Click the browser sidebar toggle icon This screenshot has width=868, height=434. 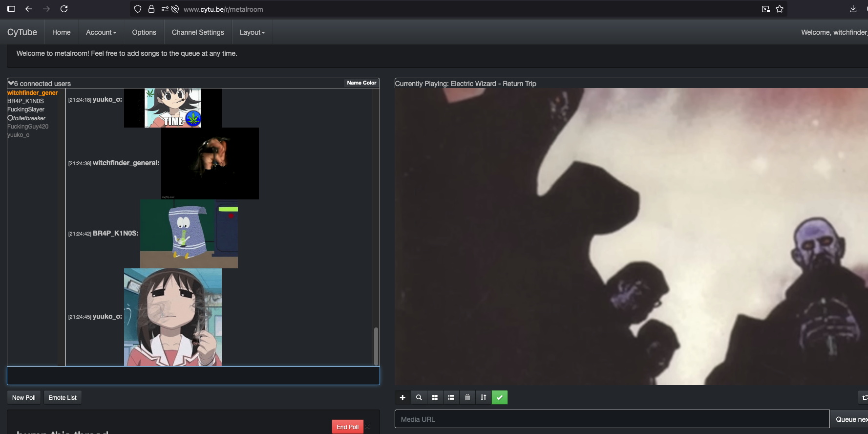pos(11,9)
